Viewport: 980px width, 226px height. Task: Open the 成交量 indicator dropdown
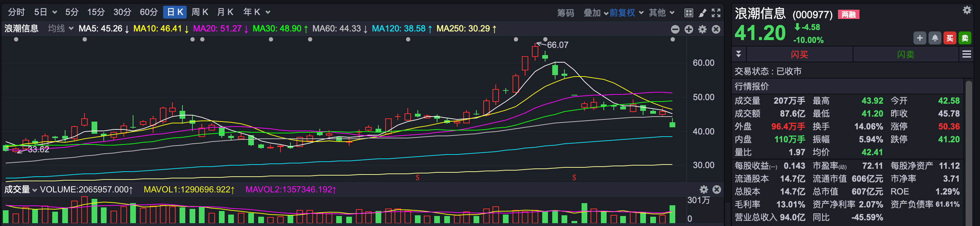(20, 190)
